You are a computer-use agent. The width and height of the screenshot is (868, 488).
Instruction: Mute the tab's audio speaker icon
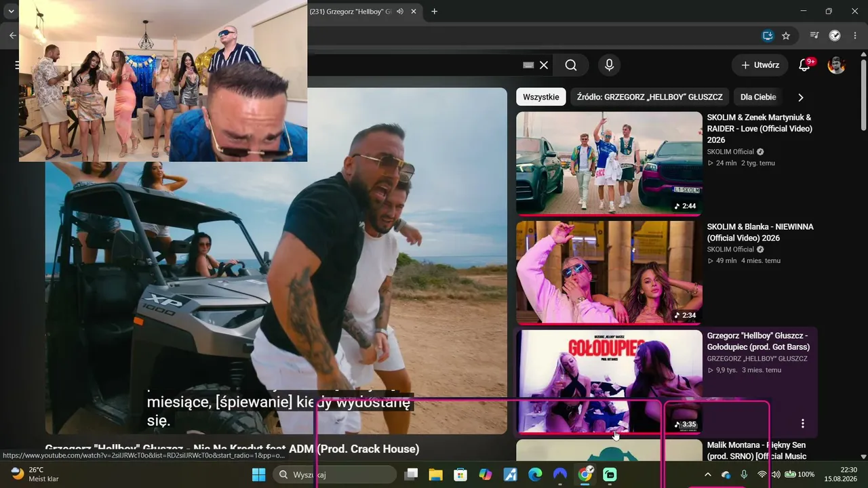(400, 12)
